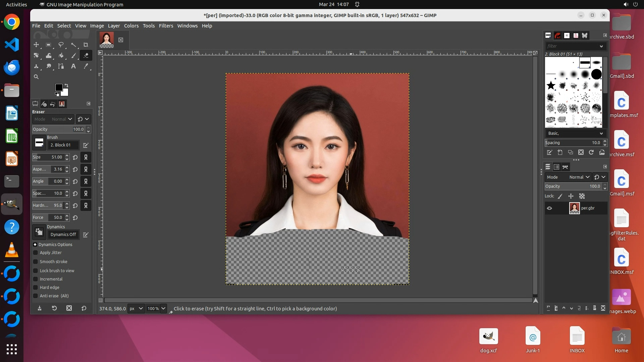This screenshot has height=362, width=644.
Task: Click the Size input field
Action: [50, 157]
